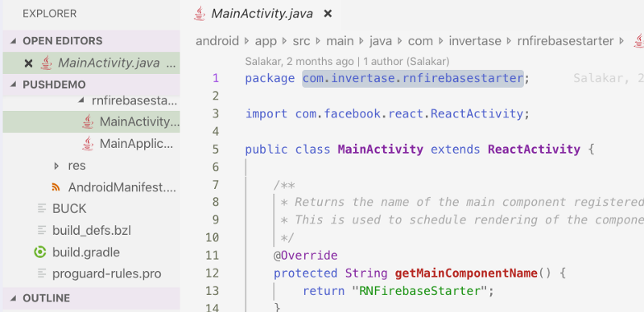The width and height of the screenshot is (644, 312).
Task: Click line number 5 in the gutter
Action: click(216, 149)
